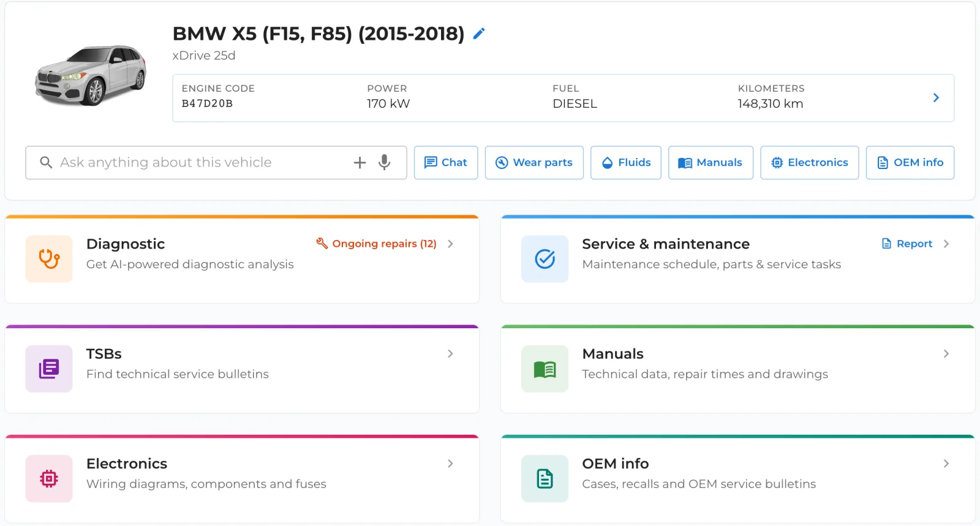The image size is (980, 526).
Task: Select the DIESEL fuel value
Action: (x=575, y=103)
